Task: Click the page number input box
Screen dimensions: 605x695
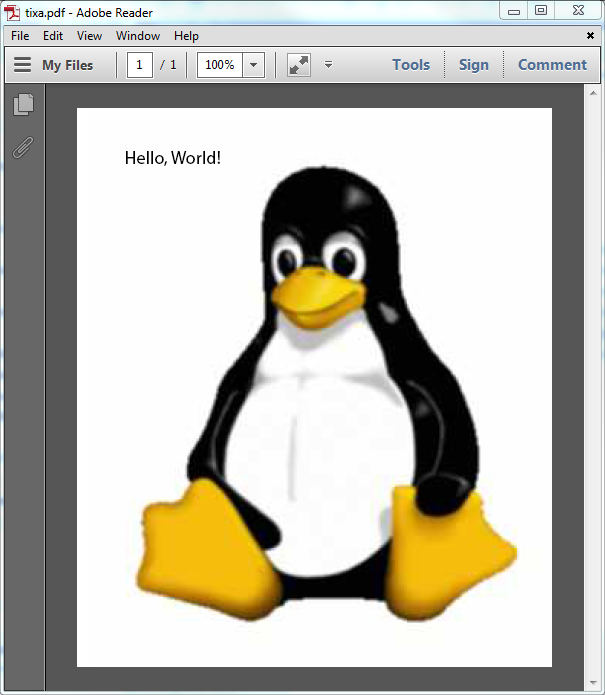Action: [x=139, y=65]
